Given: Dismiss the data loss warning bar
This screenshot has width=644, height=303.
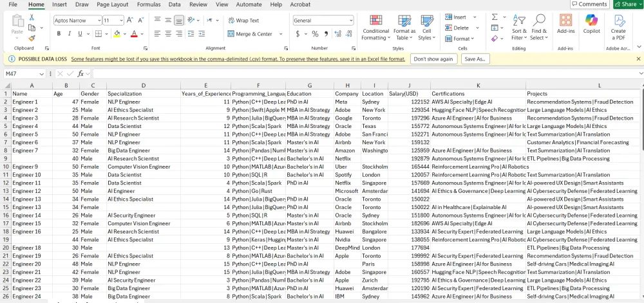Looking at the screenshot, I should (638, 59).
